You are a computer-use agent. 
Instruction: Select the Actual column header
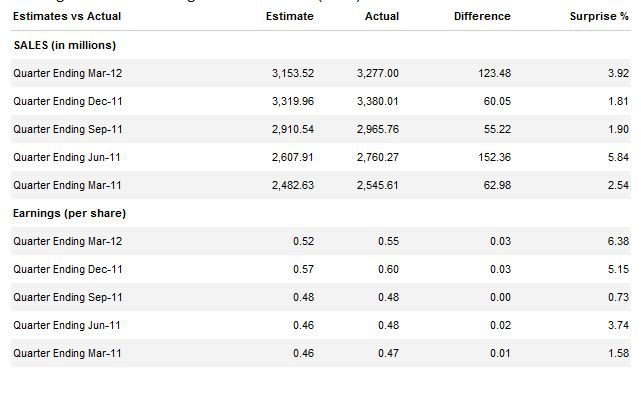point(382,16)
